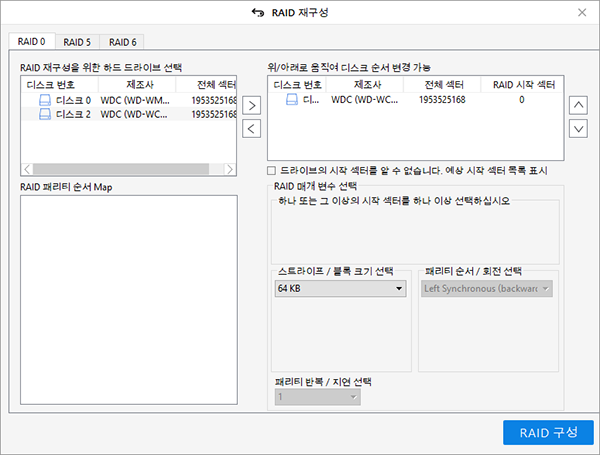
Task: Click the add disk right arrow button
Action: tap(252, 105)
